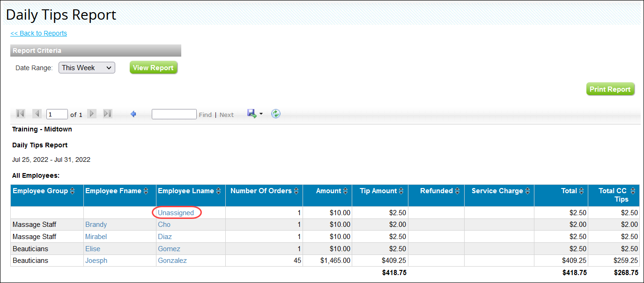
Task: Open Diaz last name link
Action: coord(164,237)
